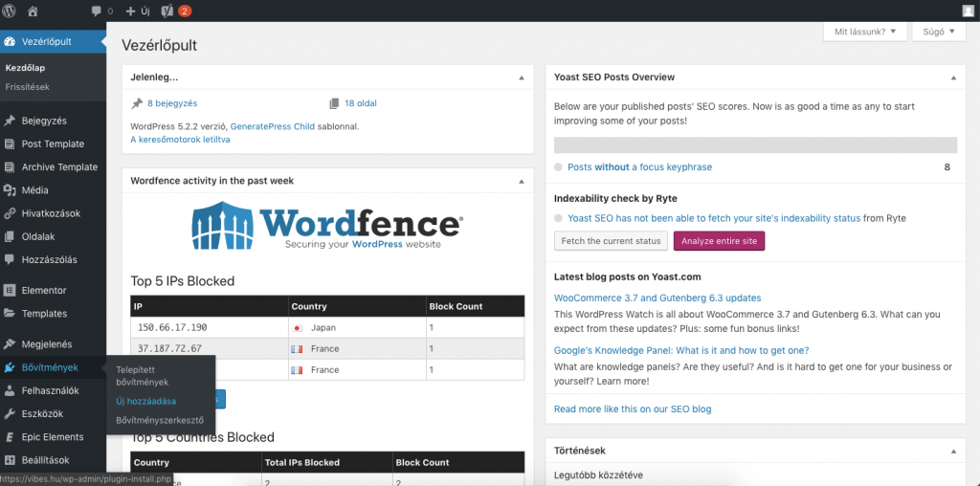Image resolution: width=980 pixels, height=486 pixels.
Task: Click the Archive Template sidebar icon
Action: [x=10, y=166]
